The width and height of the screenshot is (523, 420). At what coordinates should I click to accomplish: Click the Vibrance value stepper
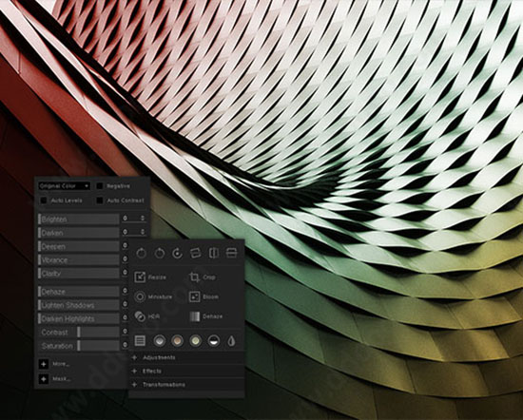[126, 259]
